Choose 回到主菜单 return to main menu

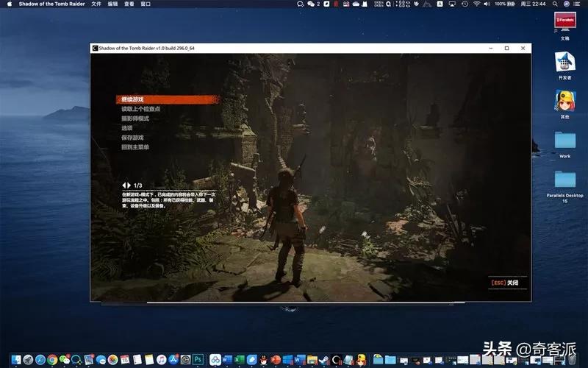point(135,147)
